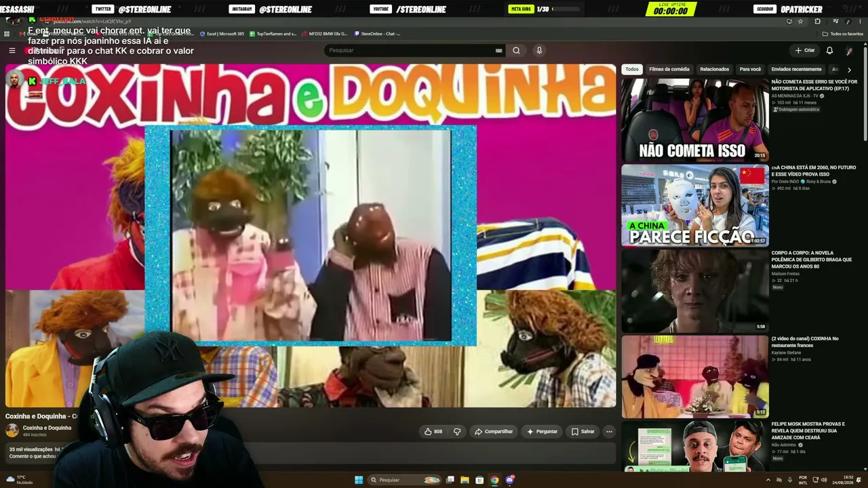Dislike the Coxinha e Doquinha video
Image resolution: width=868 pixels, height=488 pixels.
pos(457,431)
